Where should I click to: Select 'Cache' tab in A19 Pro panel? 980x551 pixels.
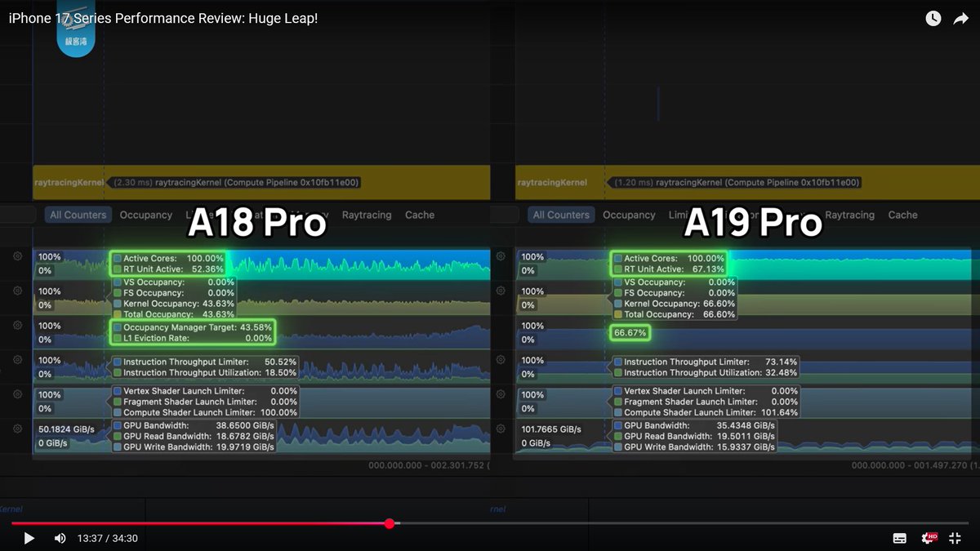click(902, 215)
